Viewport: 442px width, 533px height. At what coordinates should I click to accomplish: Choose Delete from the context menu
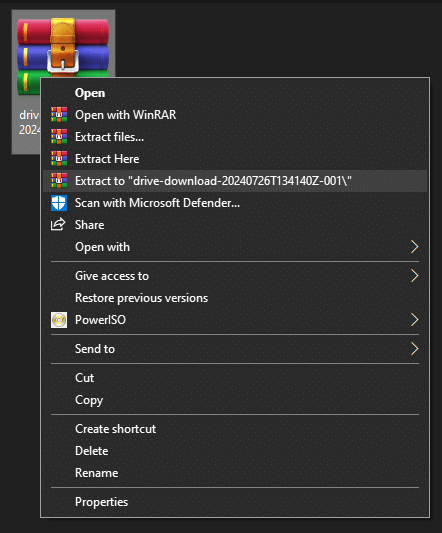(x=235, y=451)
